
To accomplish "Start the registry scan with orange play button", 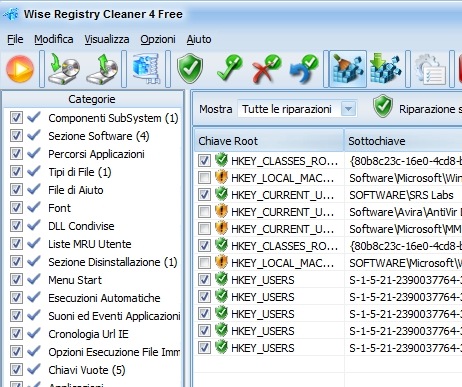I will pos(20,69).
